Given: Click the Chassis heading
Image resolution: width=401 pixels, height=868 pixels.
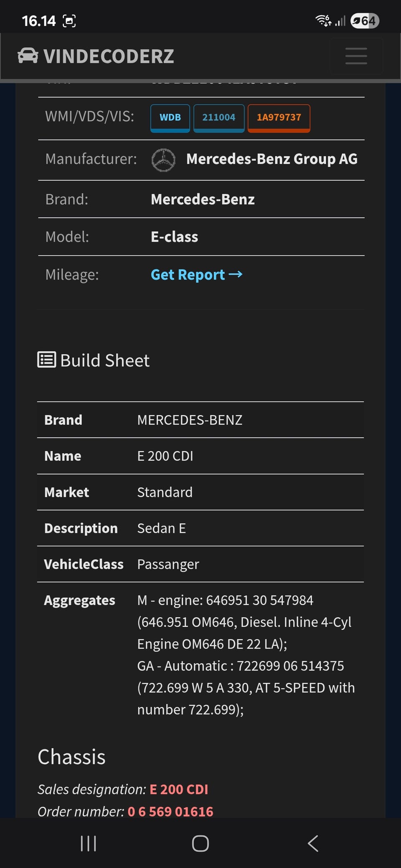Looking at the screenshot, I should tap(71, 757).
